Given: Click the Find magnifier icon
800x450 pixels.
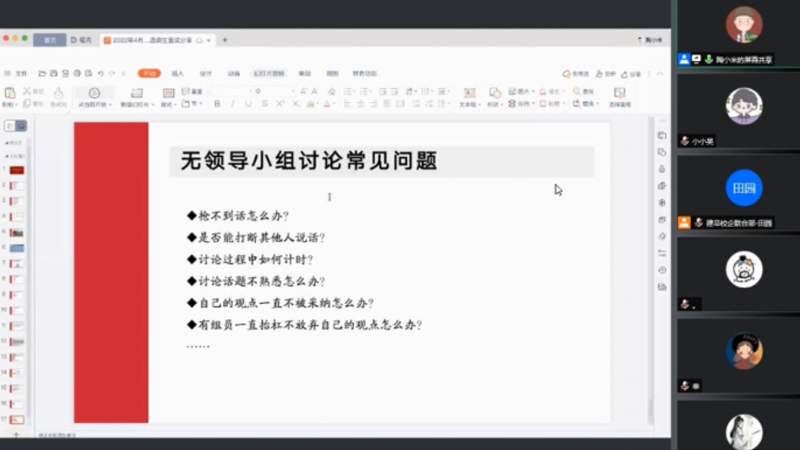Looking at the screenshot, I should tap(577, 91).
